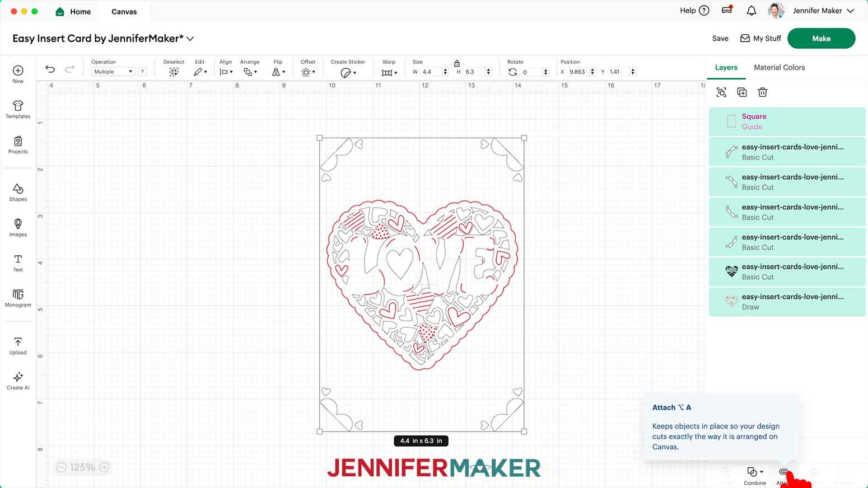Screen dimensions: 868x488
Task: Click the Rotate value stepper arrows
Action: pos(546,72)
